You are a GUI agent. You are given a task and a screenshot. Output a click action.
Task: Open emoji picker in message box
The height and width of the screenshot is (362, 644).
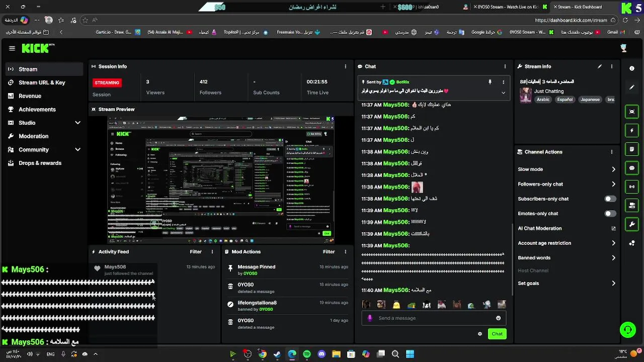tap(499, 318)
